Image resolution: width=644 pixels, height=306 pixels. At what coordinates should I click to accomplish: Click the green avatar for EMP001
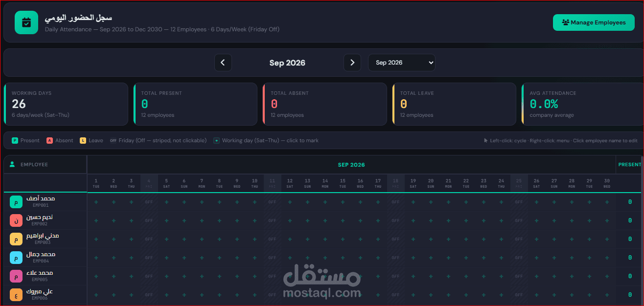point(16,201)
